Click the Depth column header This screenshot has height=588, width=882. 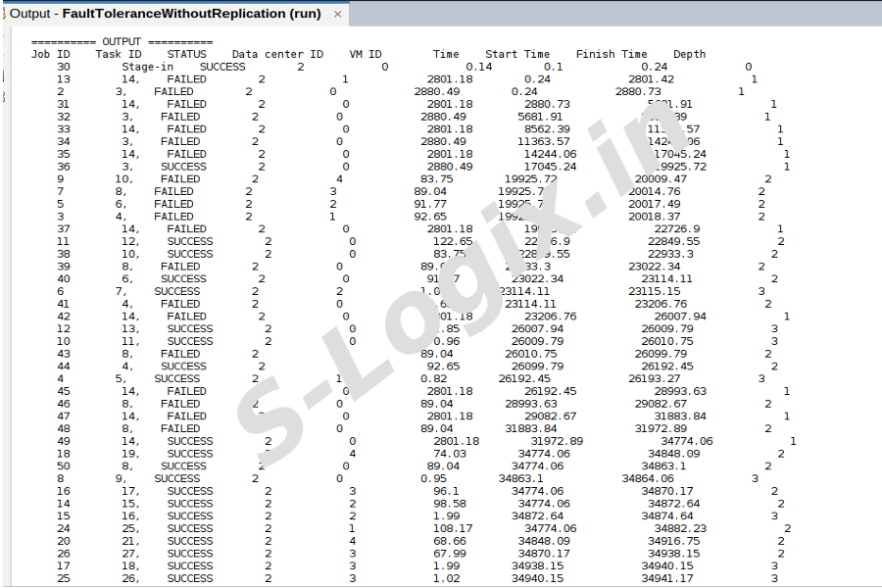click(x=689, y=55)
